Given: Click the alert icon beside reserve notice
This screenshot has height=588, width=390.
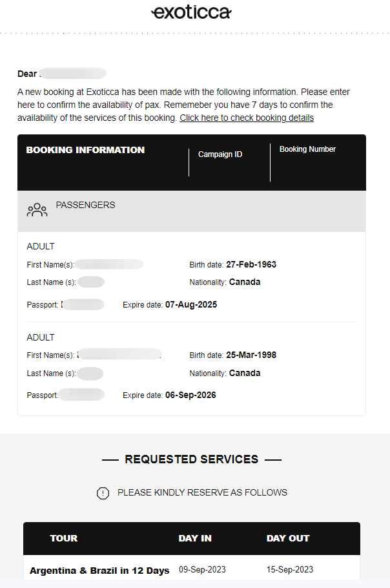Looking at the screenshot, I should (x=103, y=493).
